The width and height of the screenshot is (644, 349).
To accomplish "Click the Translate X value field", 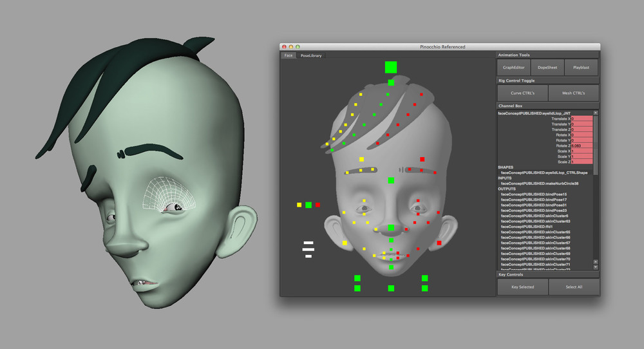I will [x=582, y=118].
